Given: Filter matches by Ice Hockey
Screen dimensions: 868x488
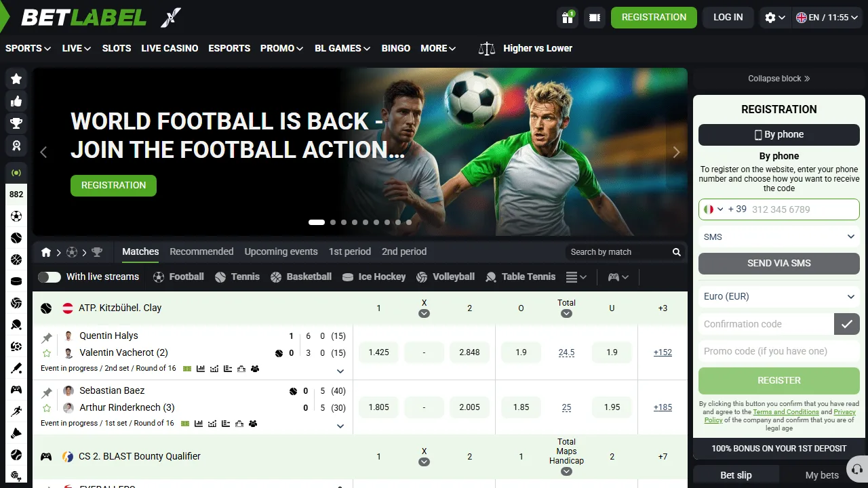Looking at the screenshot, I should point(374,277).
